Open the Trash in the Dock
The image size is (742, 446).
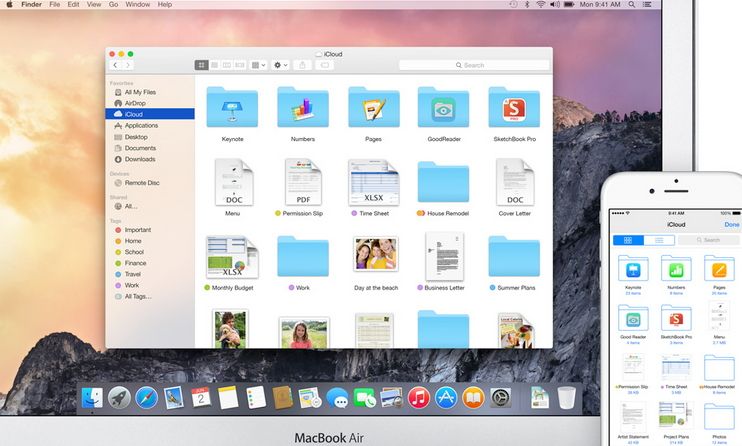pos(567,398)
